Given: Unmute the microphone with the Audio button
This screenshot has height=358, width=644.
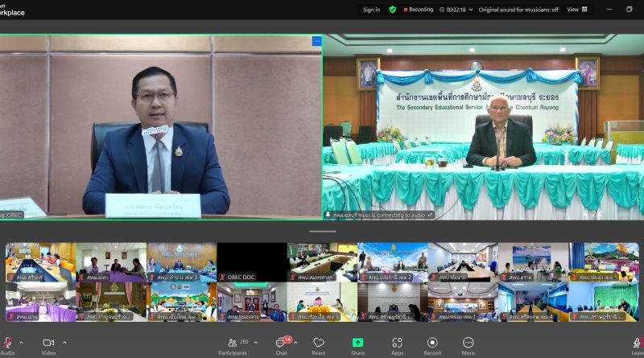Looking at the screenshot, I should click(x=7, y=344).
